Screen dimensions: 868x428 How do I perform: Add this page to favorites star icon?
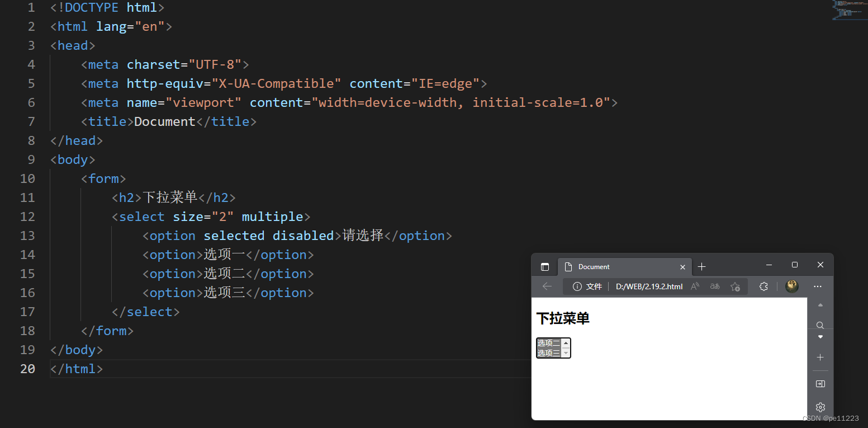click(735, 286)
